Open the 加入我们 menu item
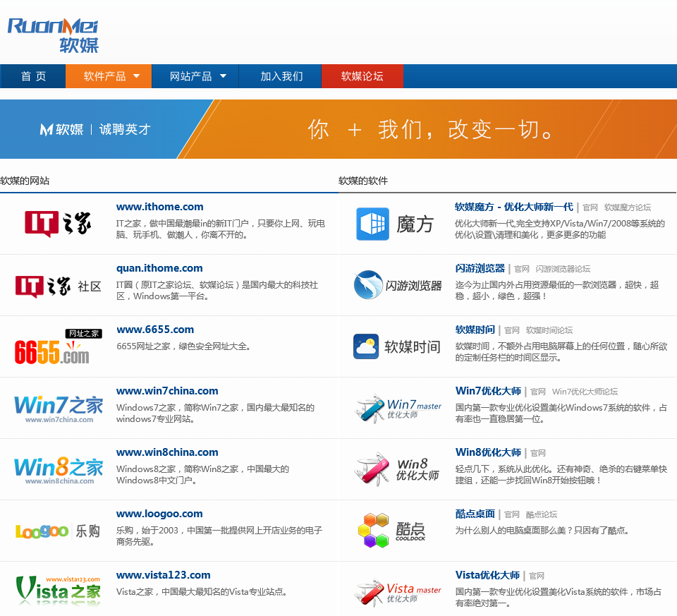The width and height of the screenshot is (677, 616). click(x=281, y=76)
